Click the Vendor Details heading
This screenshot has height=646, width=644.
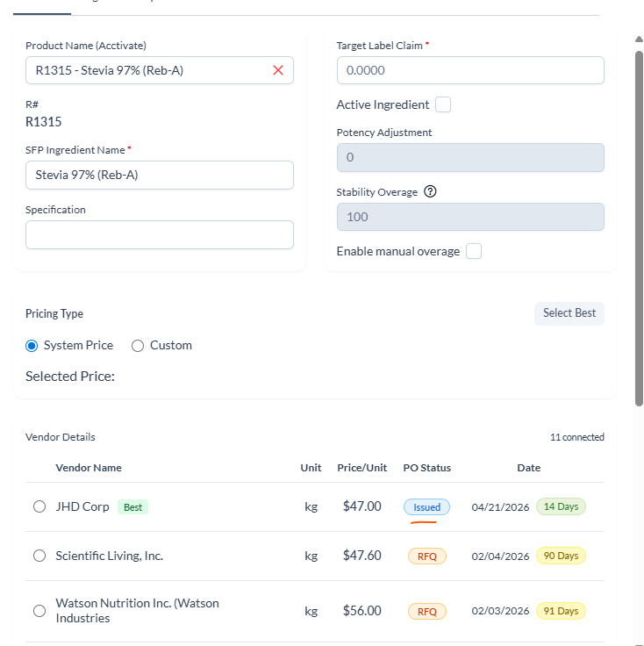click(x=61, y=437)
